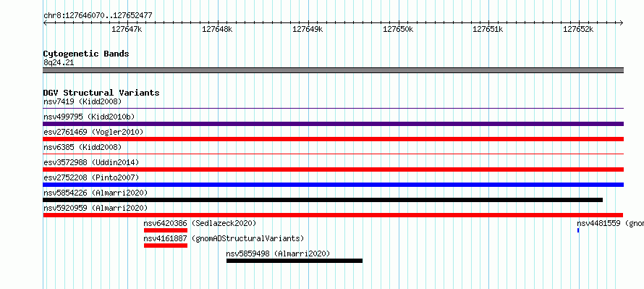The image size is (644, 289).
Task: Open the esv2752208 (Pinto2007) label
Action: point(91,177)
